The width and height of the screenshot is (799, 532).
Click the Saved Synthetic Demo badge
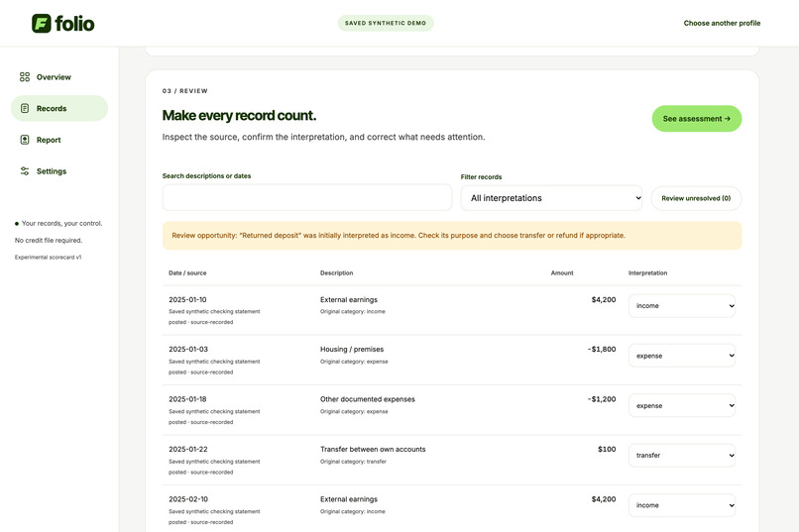point(386,23)
